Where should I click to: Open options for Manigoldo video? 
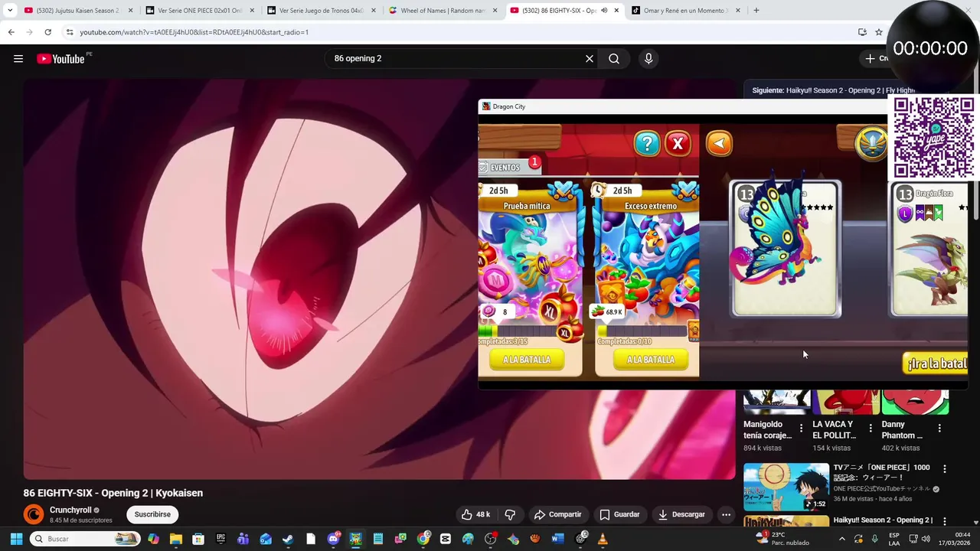(x=802, y=429)
